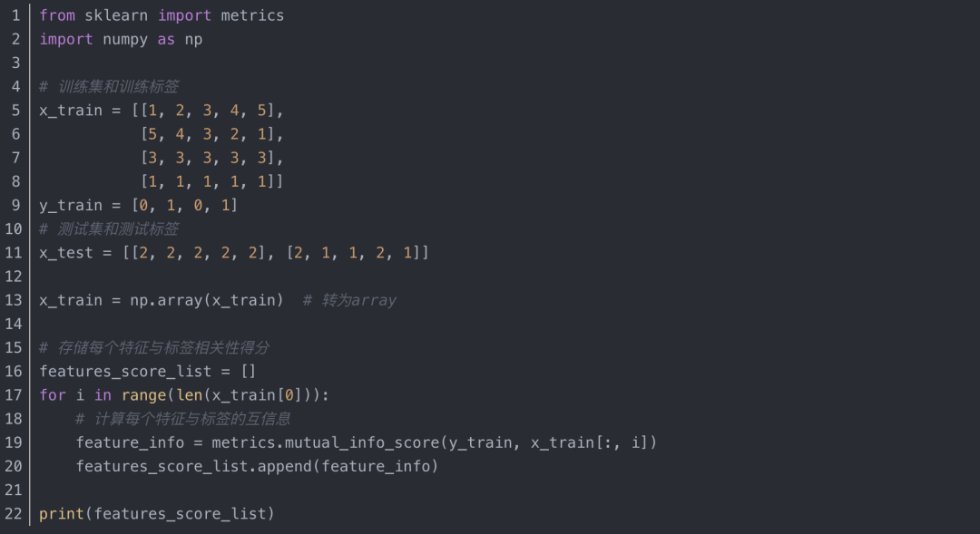Click line number 5 in gutter
The height and width of the screenshot is (534, 980).
[16, 111]
